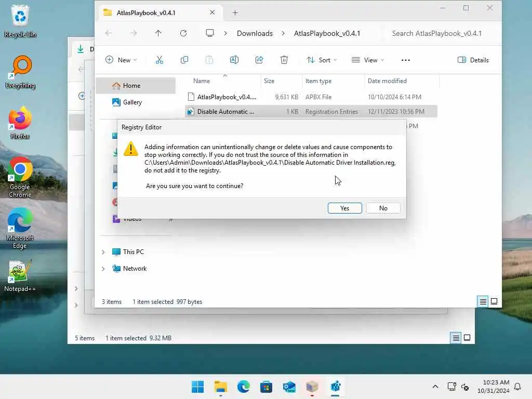Screen dimensions: 532x399
Task: Add a new File Explorer tab
Action: (x=235, y=13)
